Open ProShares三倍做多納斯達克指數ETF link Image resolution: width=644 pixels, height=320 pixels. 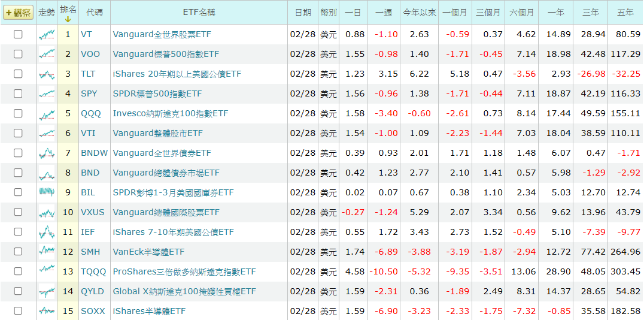click(x=184, y=271)
